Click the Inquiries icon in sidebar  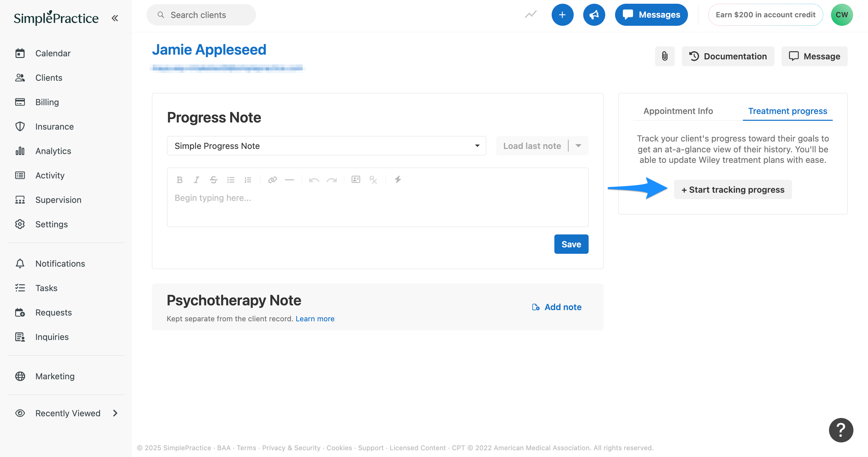(x=20, y=337)
